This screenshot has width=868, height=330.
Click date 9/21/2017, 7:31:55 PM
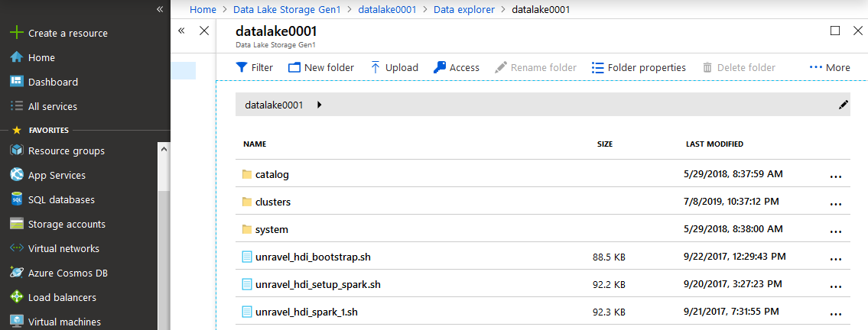pos(732,311)
